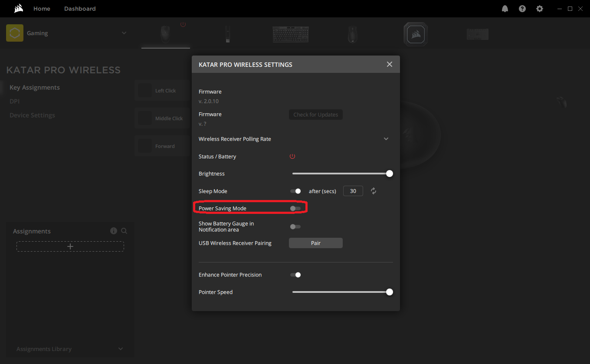Click Check for Updates button
This screenshot has height=364, width=590.
[x=315, y=114]
